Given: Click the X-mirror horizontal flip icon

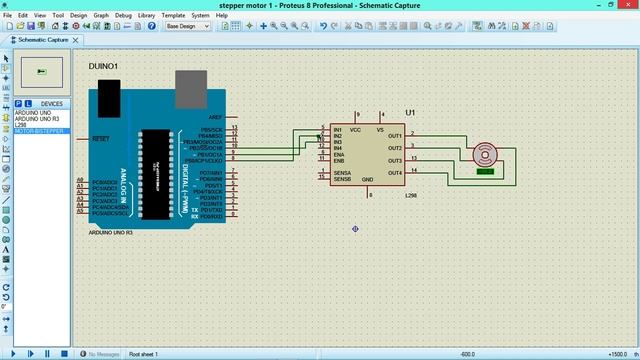Looking at the screenshot, I should pyautogui.click(x=6, y=319).
